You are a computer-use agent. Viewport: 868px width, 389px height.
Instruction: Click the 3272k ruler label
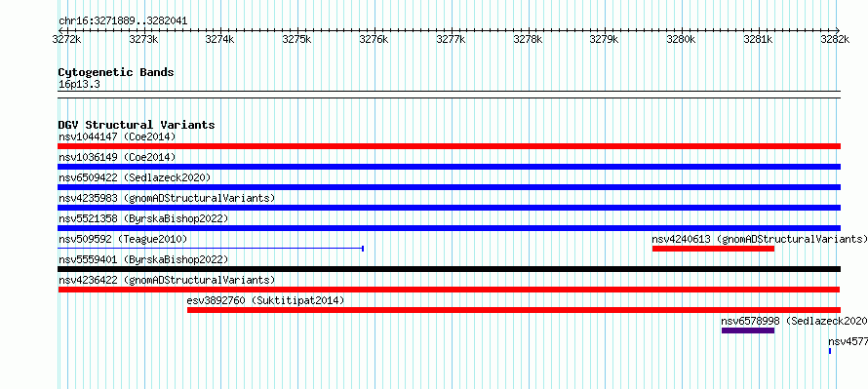point(67,39)
